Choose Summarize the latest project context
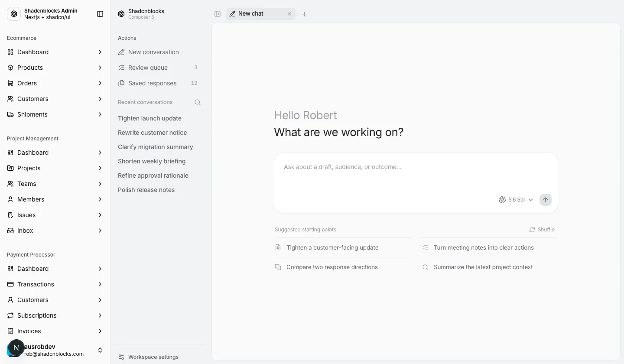This screenshot has height=364, width=624. click(490, 267)
